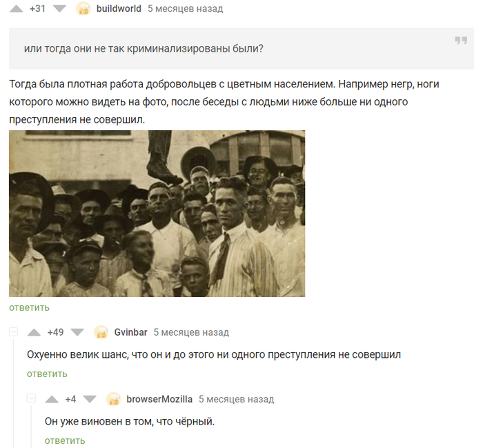Click timestamp on Gvinbar's comment
483x448 pixels.
click(191, 332)
